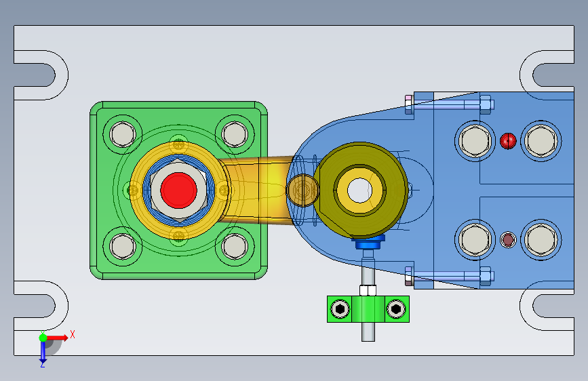Pick the upper-left hex bolt on the blue bracket
Viewport: 588px width, 381px height.
[475, 141]
